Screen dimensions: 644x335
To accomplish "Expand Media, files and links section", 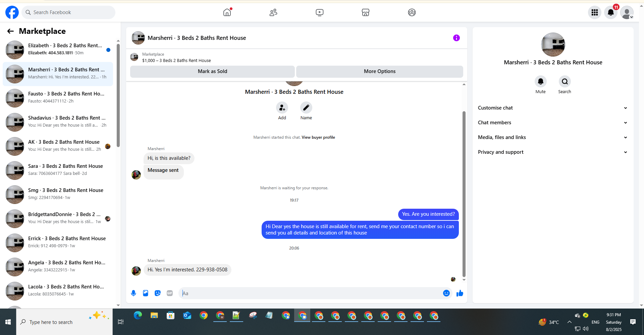I will pyautogui.click(x=553, y=137).
